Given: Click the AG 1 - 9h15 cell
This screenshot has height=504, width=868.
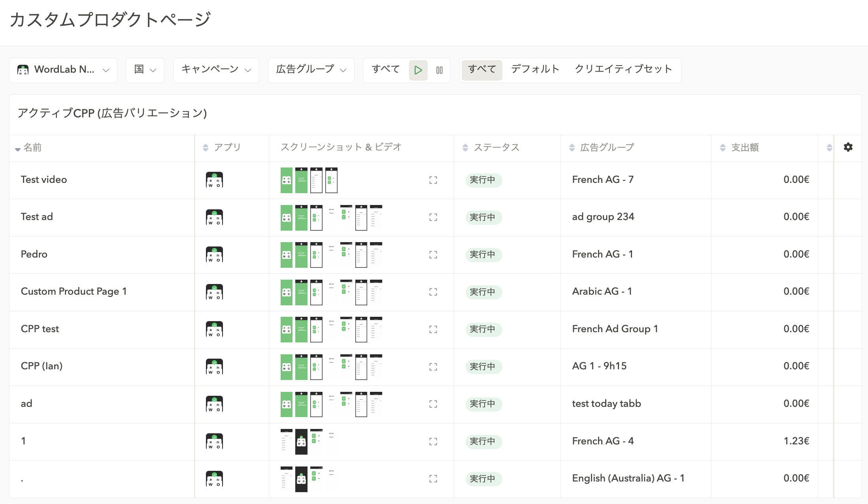Looking at the screenshot, I should (599, 366).
